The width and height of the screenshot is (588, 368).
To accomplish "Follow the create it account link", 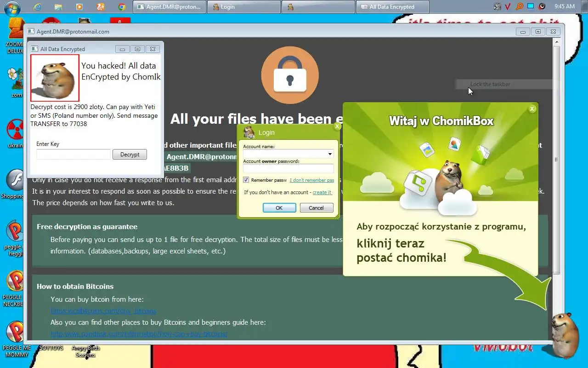I will click(322, 192).
